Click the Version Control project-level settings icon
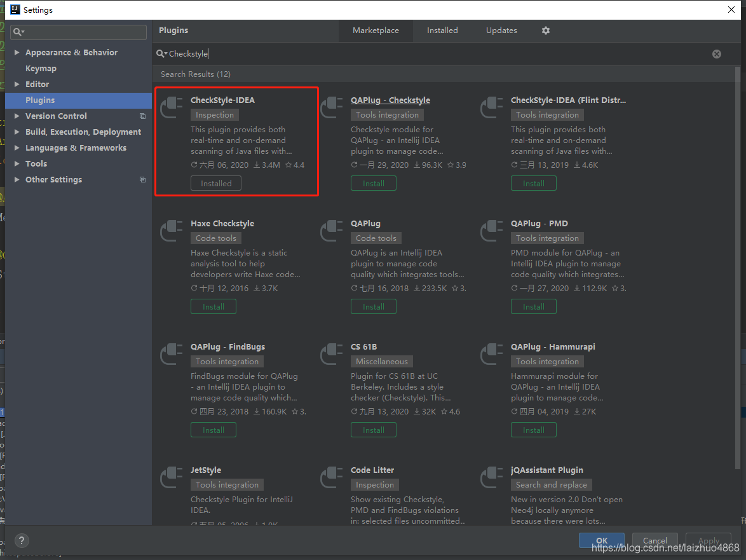746x560 pixels. coord(142,116)
